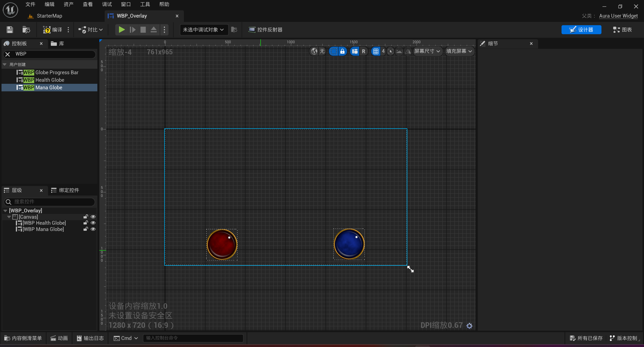The width and height of the screenshot is (644, 347).
Task: Open the 对比 diff dropdown
Action: coord(91,30)
